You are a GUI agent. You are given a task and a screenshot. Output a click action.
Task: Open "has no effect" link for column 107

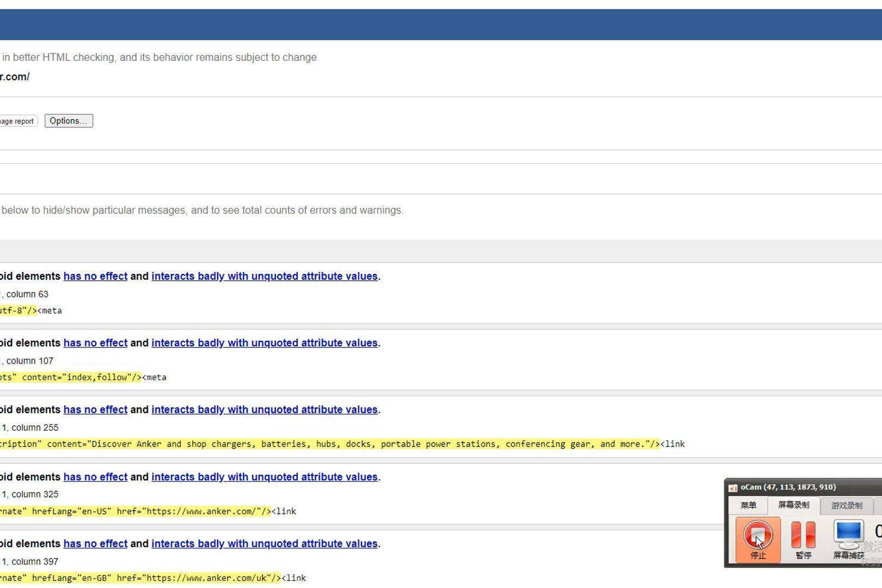[95, 343]
